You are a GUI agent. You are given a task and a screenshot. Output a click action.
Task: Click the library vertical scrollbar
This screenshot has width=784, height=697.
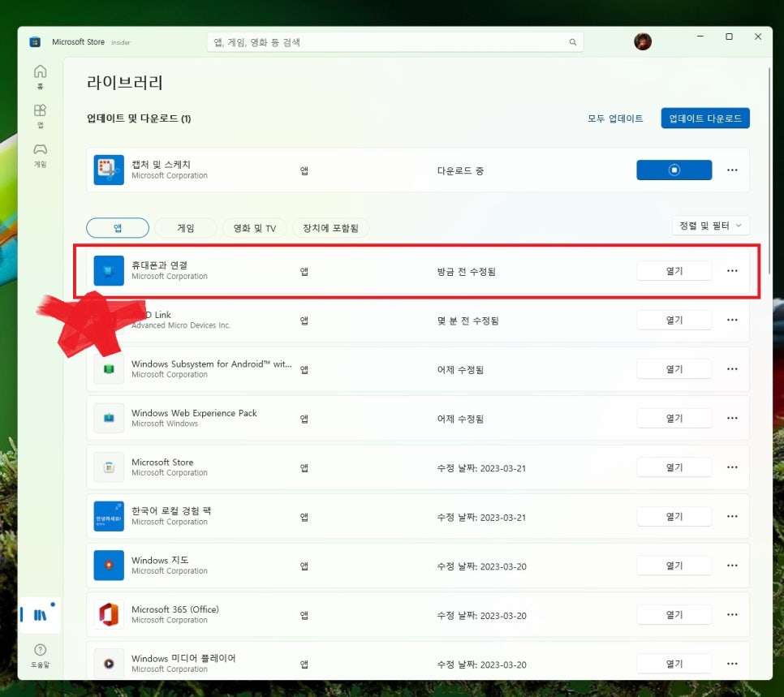769,170
